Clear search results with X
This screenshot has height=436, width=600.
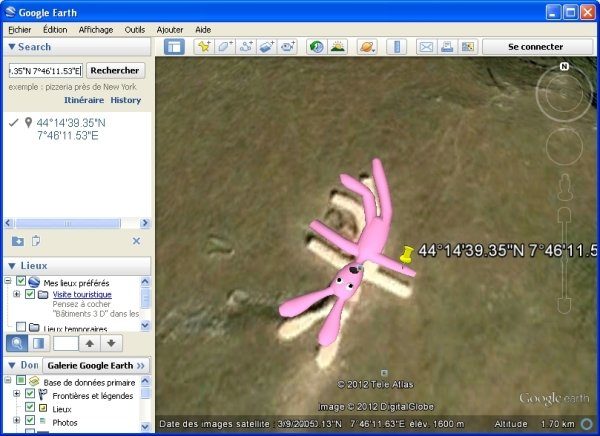click(136, 241)
